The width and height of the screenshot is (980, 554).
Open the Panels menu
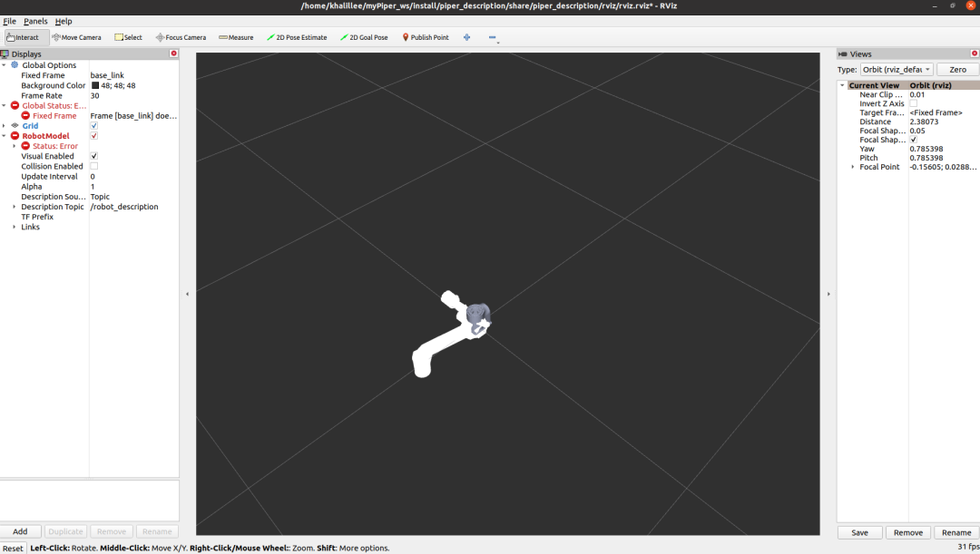click(x=35, y=21)
